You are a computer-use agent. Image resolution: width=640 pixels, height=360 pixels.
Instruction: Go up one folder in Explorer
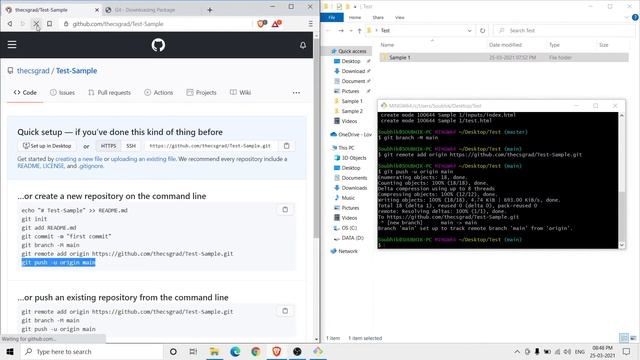(359, 31)
